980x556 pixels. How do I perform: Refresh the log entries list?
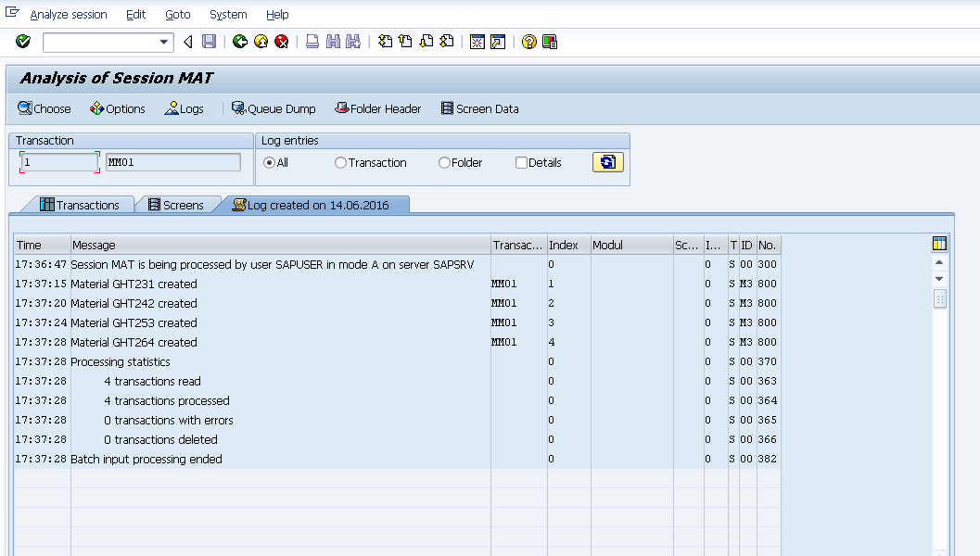607,161
